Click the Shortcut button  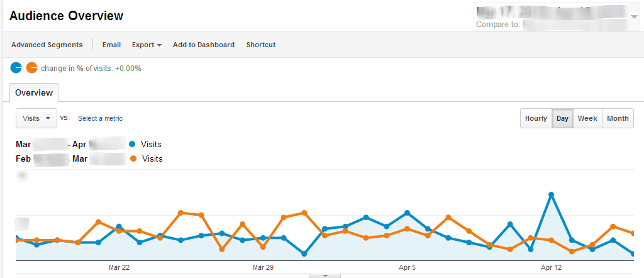point(261,45)
